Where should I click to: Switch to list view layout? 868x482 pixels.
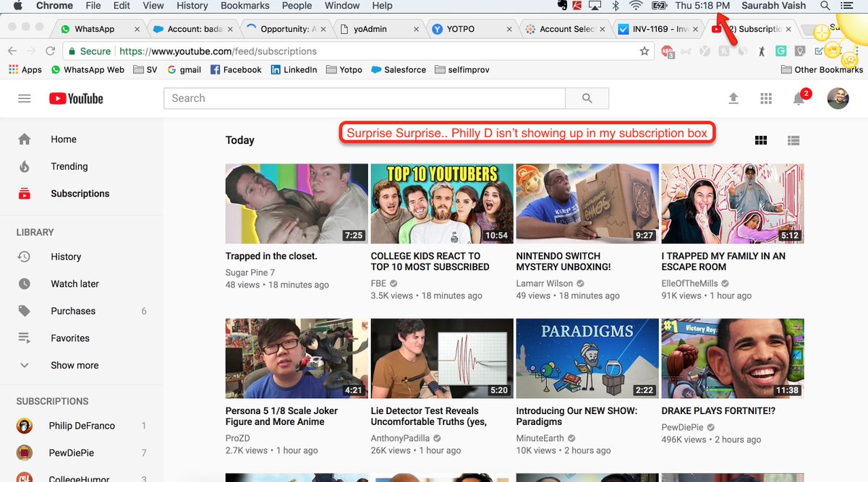point(793,140)
